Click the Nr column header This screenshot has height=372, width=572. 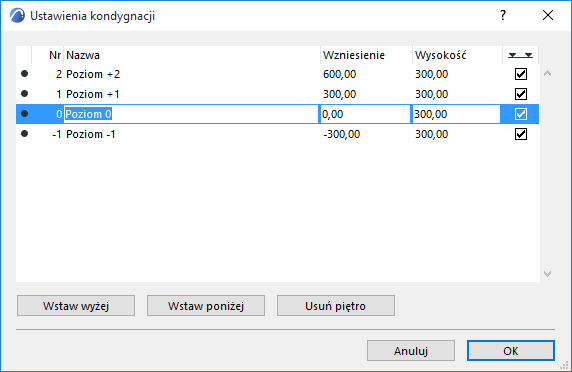pos(55,55)
